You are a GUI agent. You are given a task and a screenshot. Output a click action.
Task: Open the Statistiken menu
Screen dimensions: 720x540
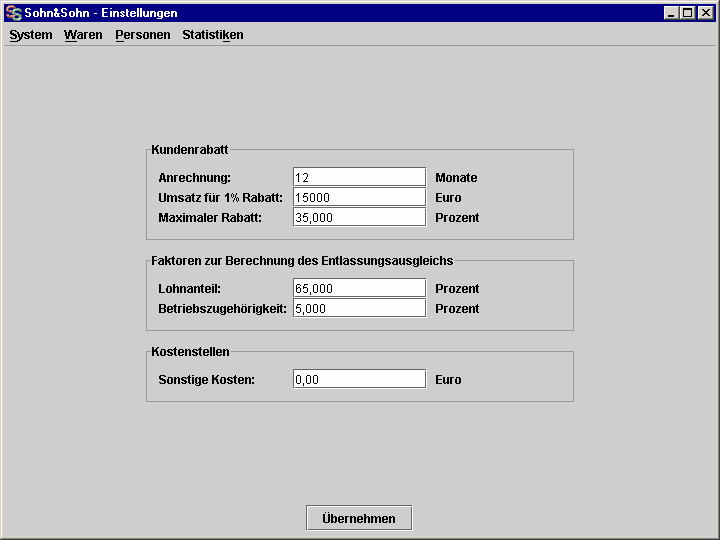[x=213, y=35]
